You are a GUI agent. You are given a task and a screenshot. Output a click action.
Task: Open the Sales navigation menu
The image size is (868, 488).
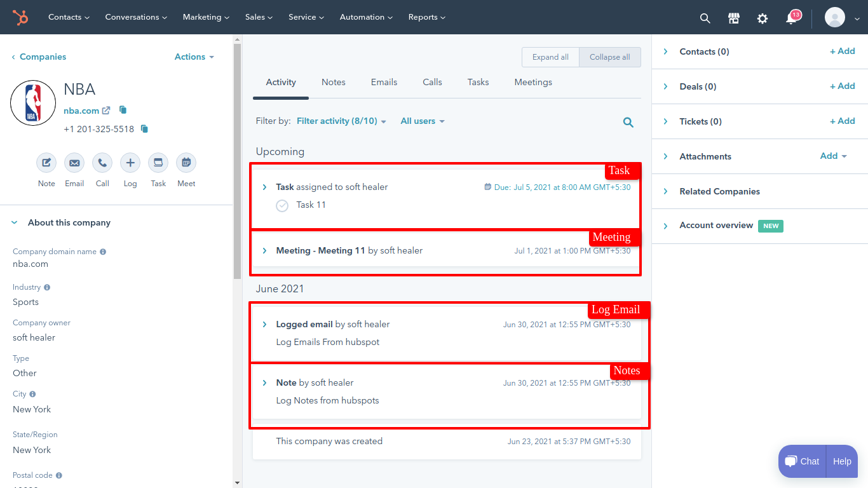[259, 17]
